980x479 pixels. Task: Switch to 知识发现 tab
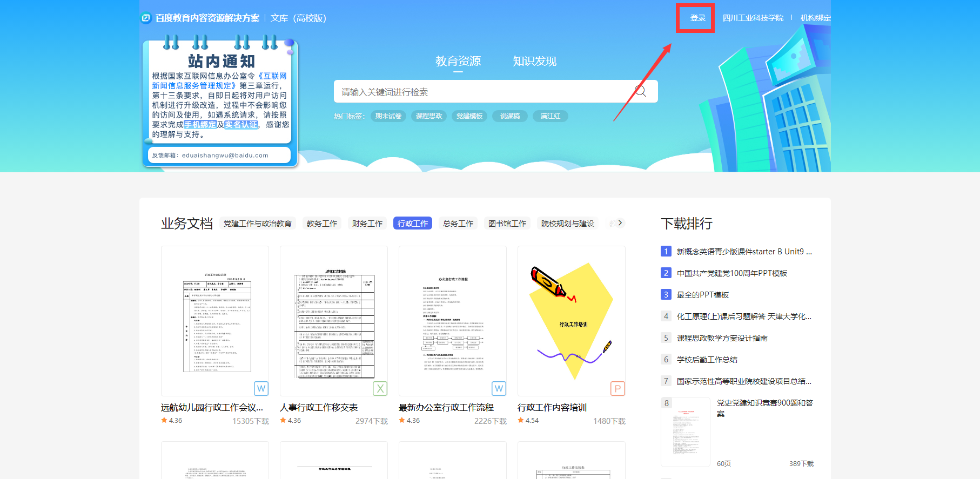point(534,61)
